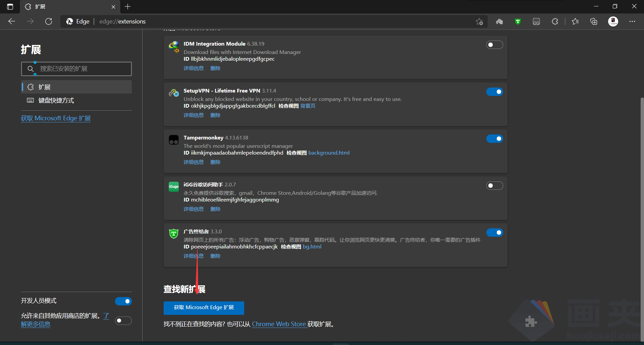Open the user profile avatar
Screen dimensions: 644x345
pyautogui.click(x=613, y=21)
